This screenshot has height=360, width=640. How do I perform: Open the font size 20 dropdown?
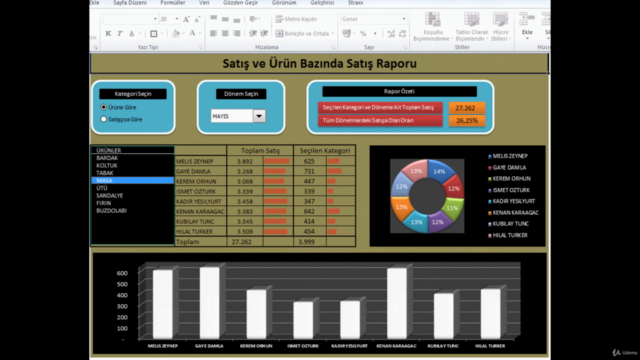(177, 19)
